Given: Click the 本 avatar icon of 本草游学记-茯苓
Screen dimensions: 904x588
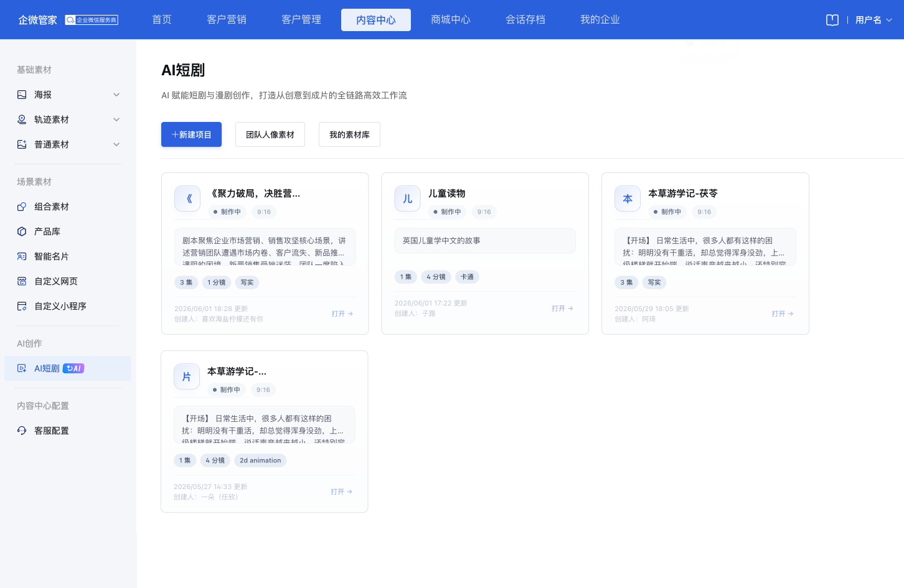Looking at the screenshot, I should [628, 198].
